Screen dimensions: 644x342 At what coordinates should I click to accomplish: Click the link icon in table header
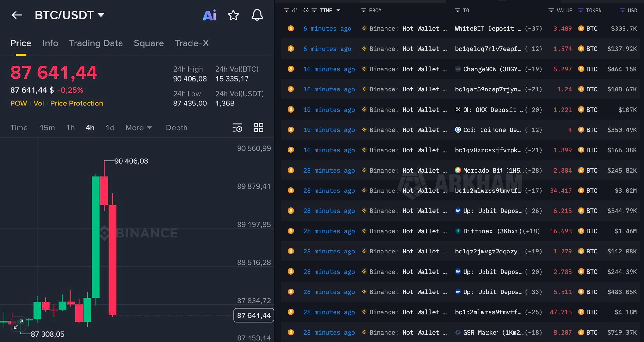(295, 10)
